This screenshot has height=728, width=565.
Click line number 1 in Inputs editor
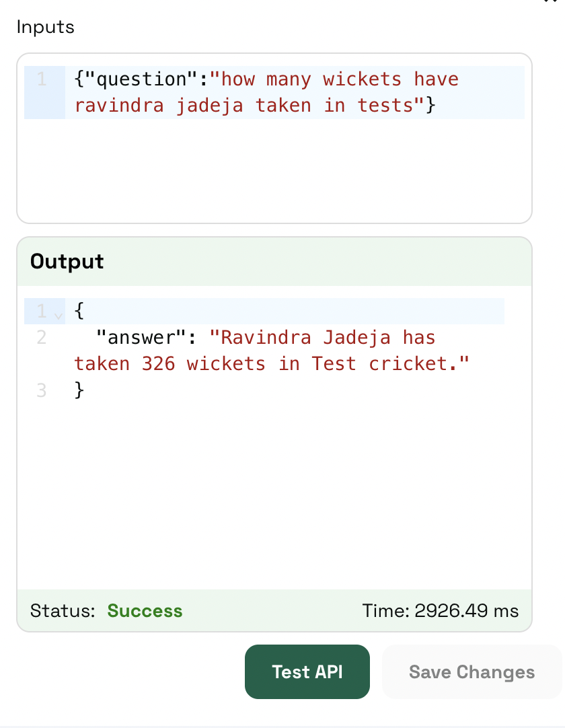(42, 79)
